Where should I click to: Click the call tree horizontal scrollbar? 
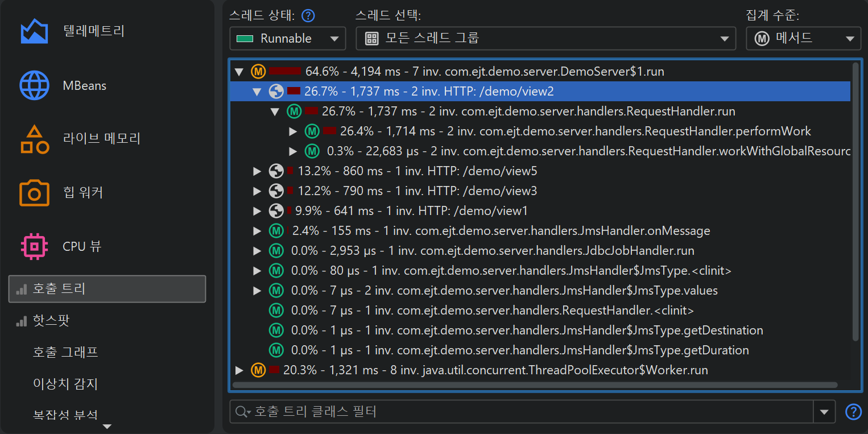[x=535, y=385]
